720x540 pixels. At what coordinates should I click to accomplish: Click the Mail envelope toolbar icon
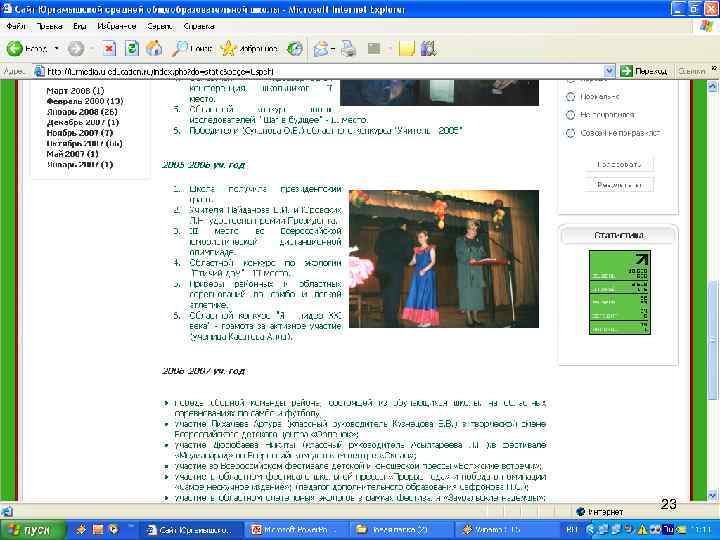[321, 48]
